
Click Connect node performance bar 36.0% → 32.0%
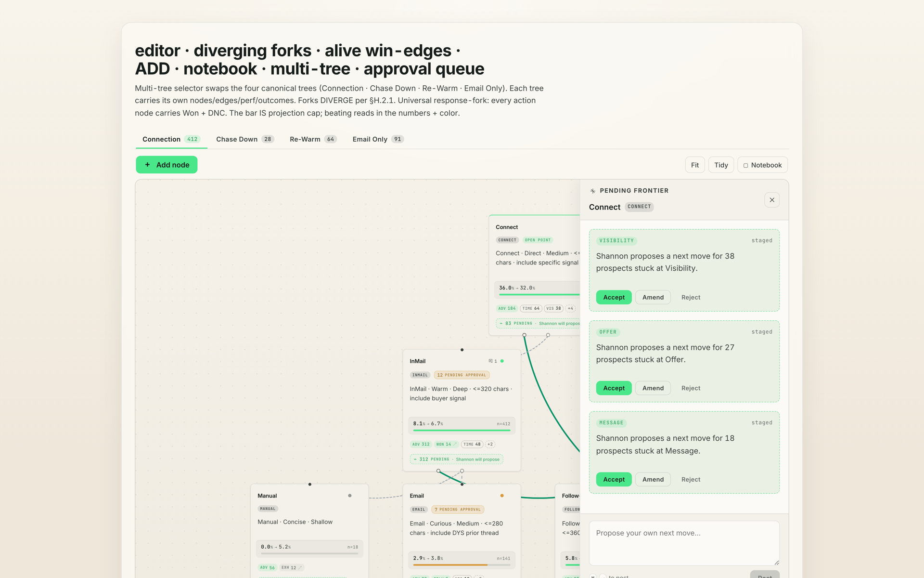537,289
